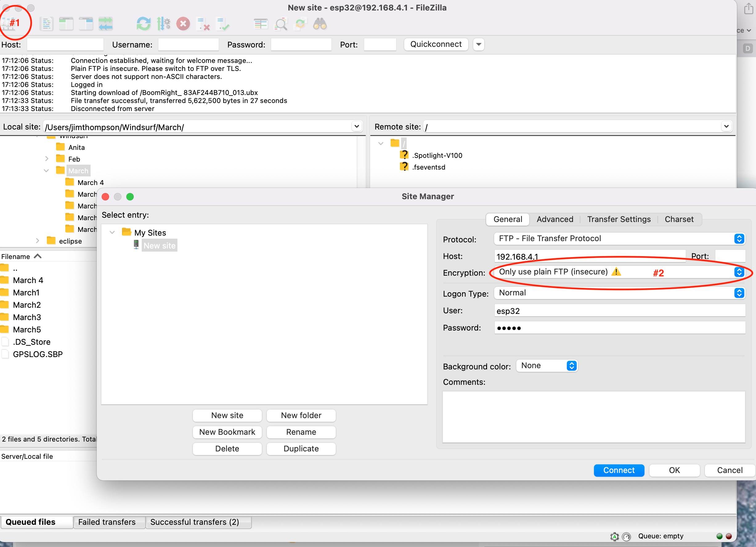Click the Duplicate button
756x547 pixels.
point(301,449)
